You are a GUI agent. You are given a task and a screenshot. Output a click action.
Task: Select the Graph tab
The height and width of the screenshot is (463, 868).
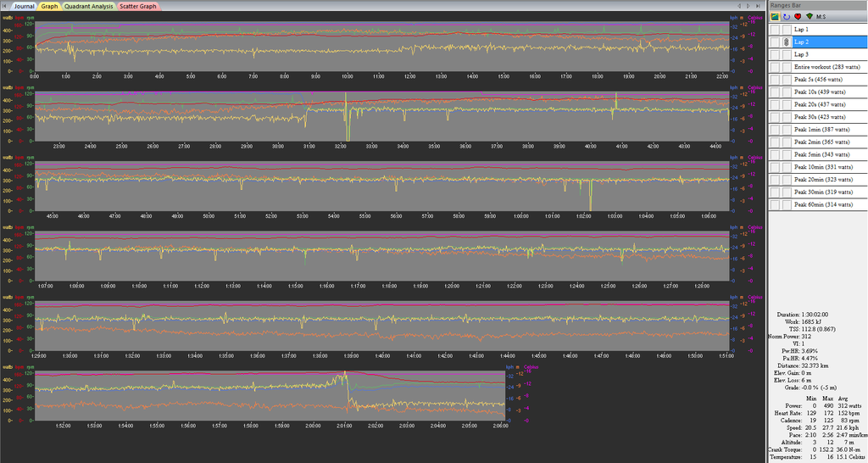click(50, 6)
